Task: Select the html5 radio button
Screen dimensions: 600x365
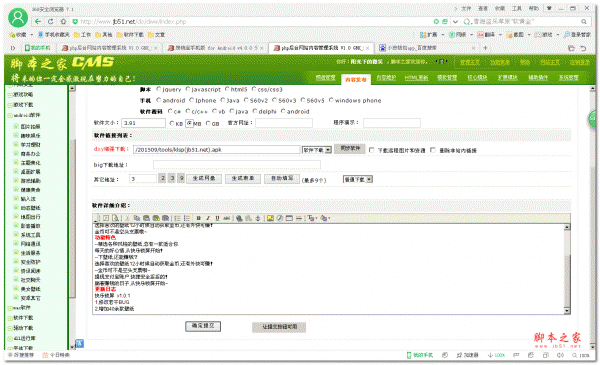Action: [x=227, y=89]
